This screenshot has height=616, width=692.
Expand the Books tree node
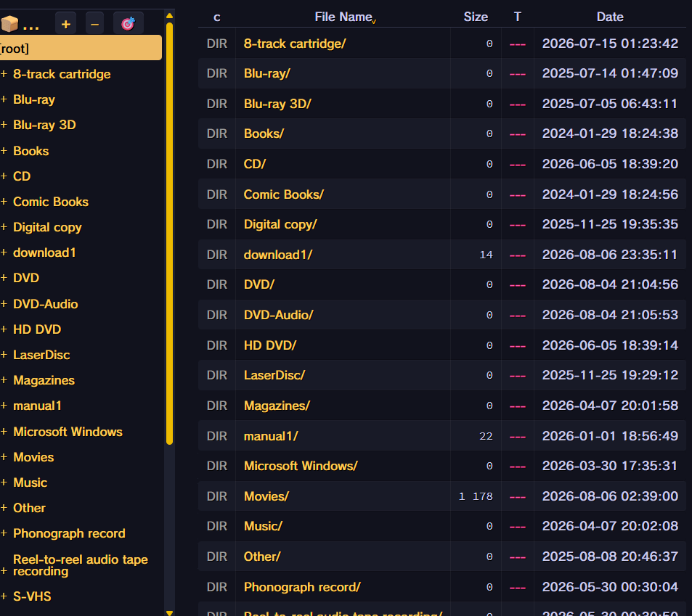pos(4,151)
